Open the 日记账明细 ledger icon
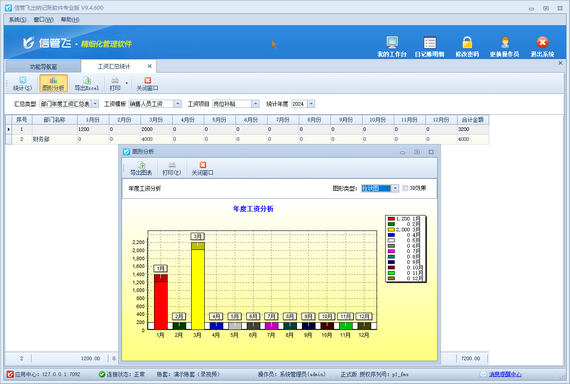The image size is (570, 384). 430,43
